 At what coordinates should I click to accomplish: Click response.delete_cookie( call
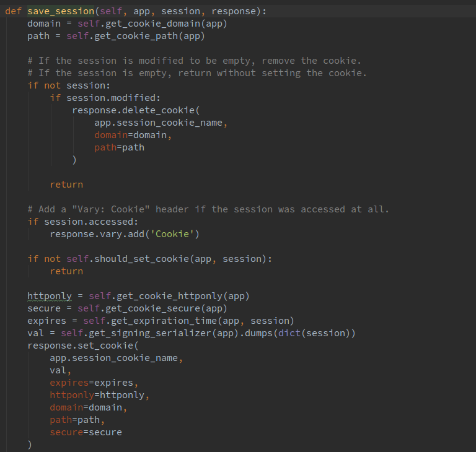tap(136, 110)
